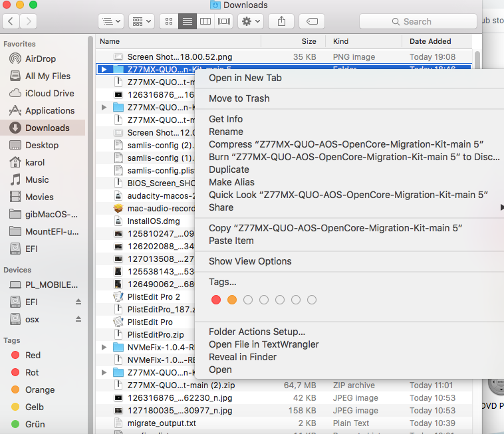Filter by Red tag in sidebar
Screen dimensions: 504x434
[43, 356]
